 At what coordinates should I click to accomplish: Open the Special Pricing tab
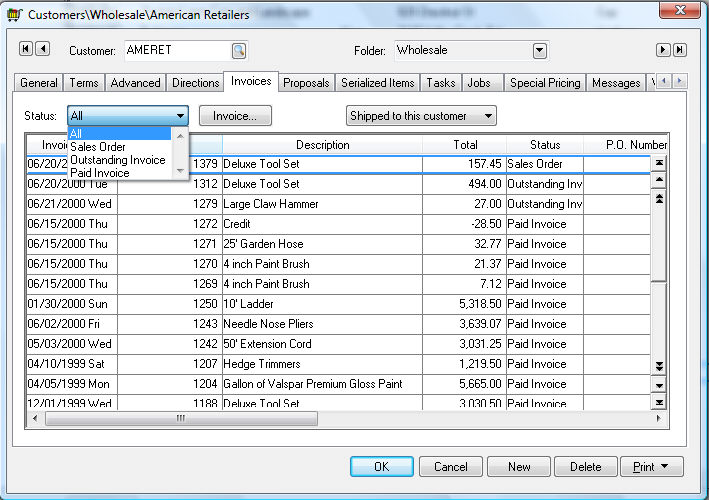tap(545, 83)
